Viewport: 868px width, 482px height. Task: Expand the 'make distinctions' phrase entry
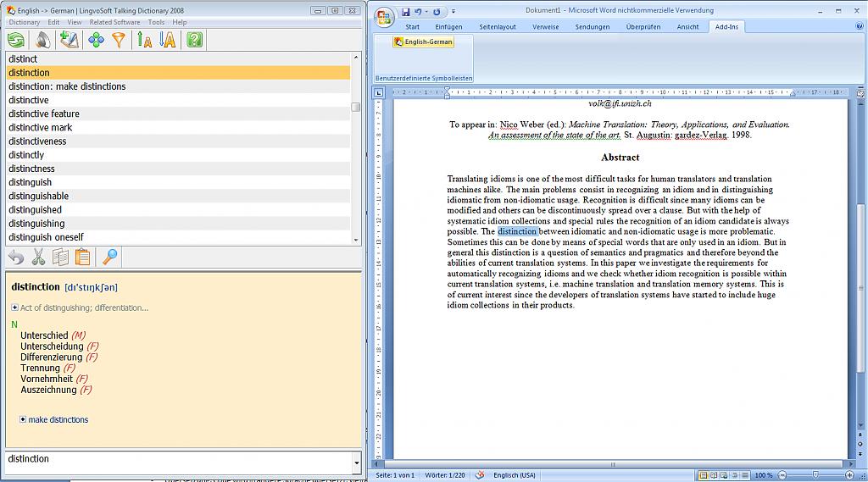[x=23, y=419]
